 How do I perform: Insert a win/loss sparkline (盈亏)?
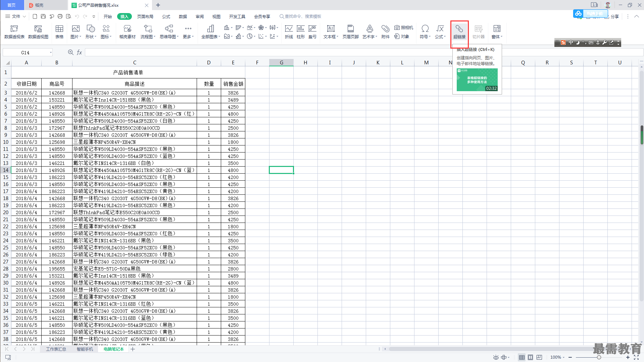point(312,32)
